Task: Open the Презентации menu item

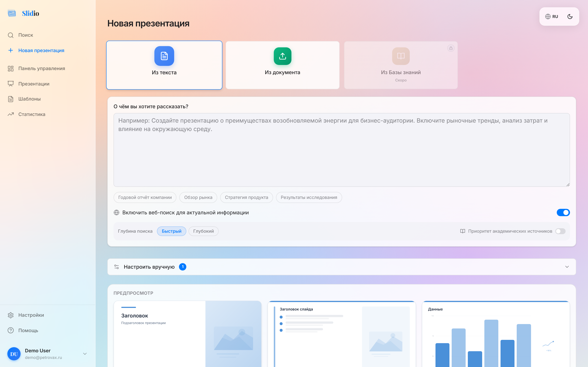Action: click(34, 83)
